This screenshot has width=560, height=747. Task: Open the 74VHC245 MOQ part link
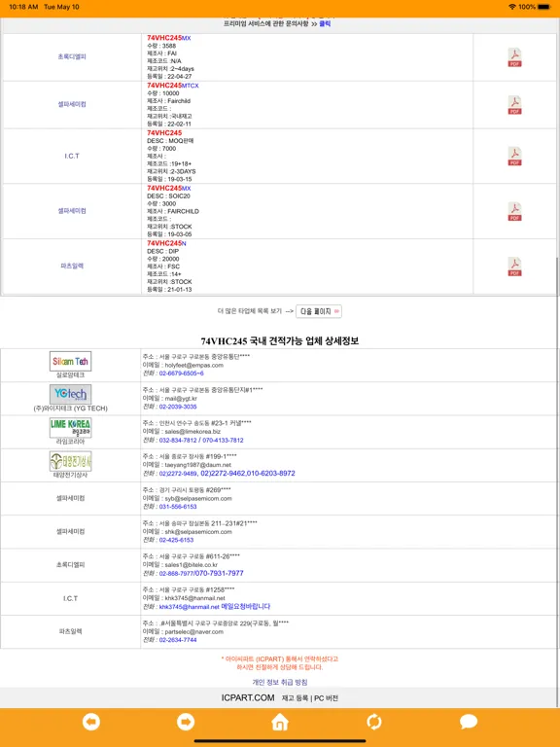164,133
